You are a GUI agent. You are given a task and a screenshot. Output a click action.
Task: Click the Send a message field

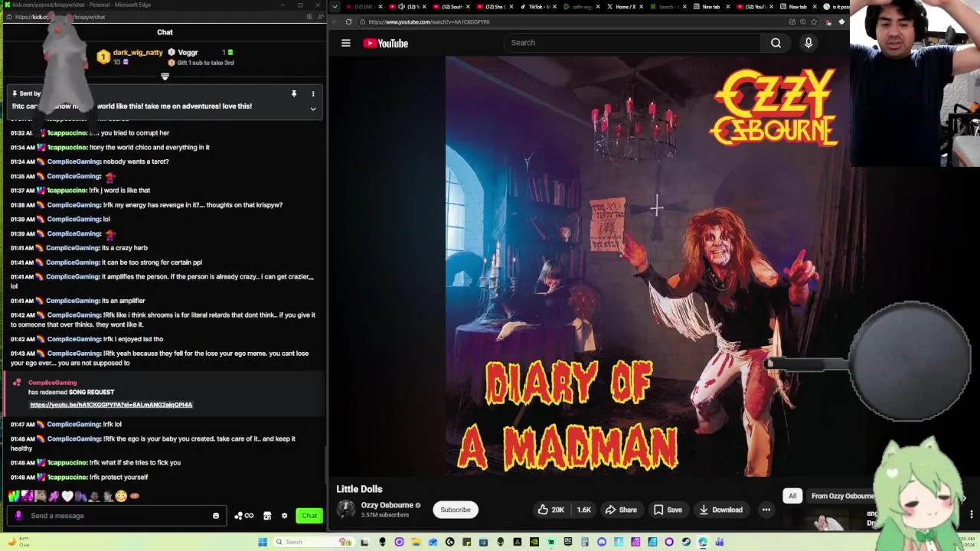[x=119, y=516]
